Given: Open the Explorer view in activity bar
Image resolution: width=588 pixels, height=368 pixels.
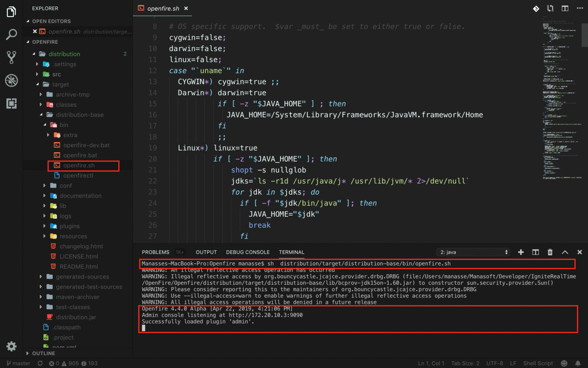Looking at the screenshot, I should (x=11, y=12).
